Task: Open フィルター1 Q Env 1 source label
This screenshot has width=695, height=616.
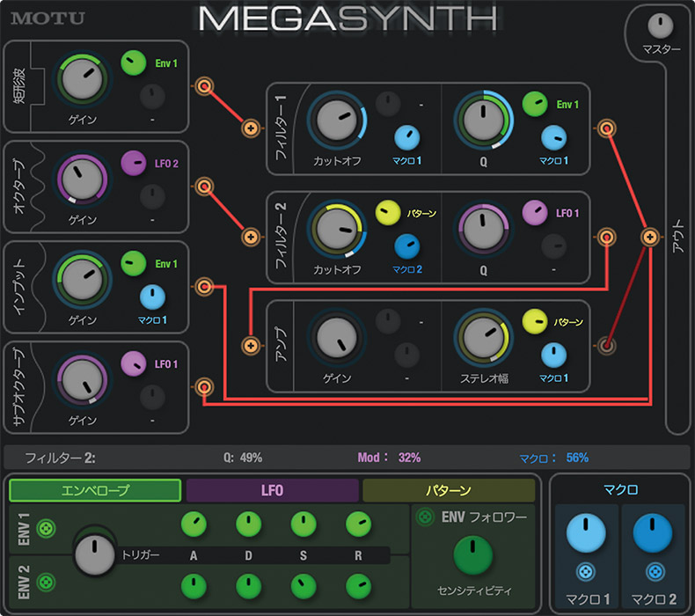Action: (x=567, y=105)
